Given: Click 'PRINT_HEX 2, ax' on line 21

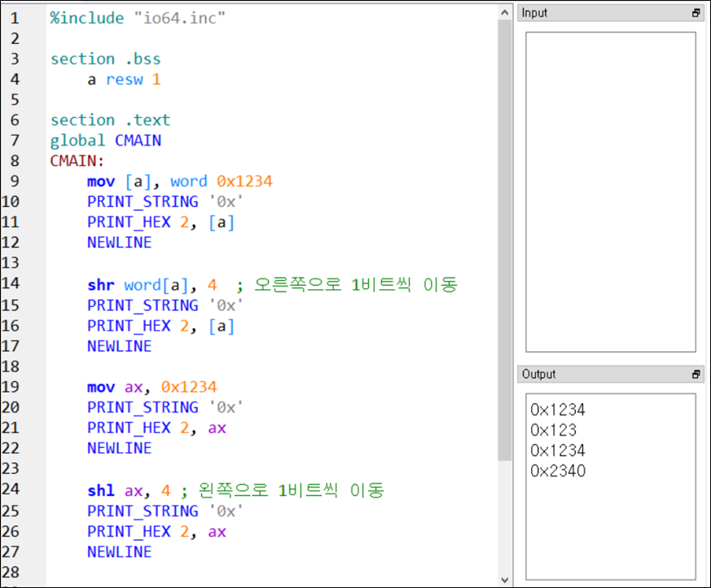Looking at the screenshot, I should click(156, 428).
